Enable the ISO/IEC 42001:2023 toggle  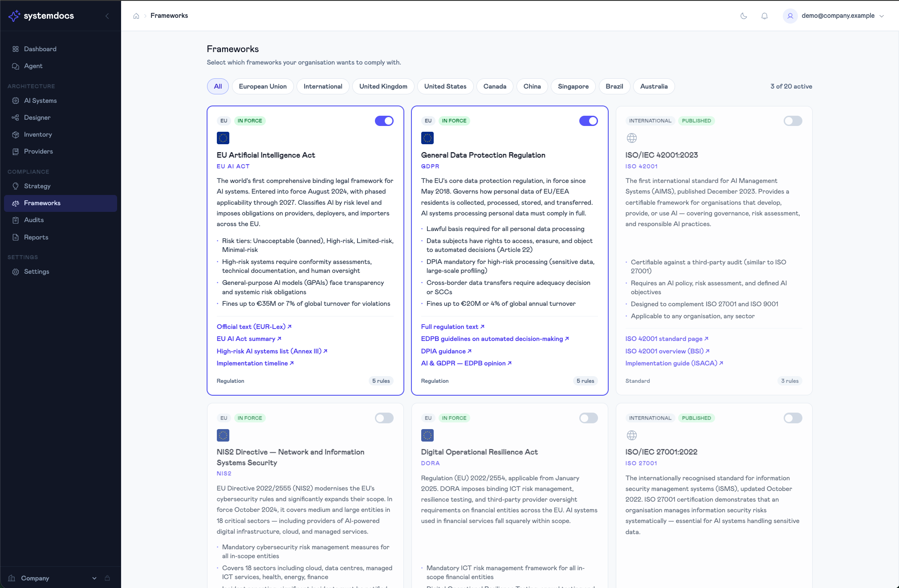(793, 121)
